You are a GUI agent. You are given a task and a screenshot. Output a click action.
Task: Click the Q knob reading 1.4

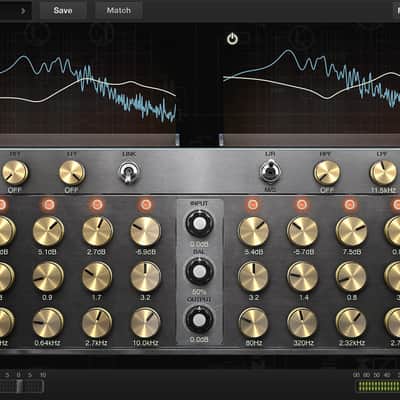click(x=302, y=277)
